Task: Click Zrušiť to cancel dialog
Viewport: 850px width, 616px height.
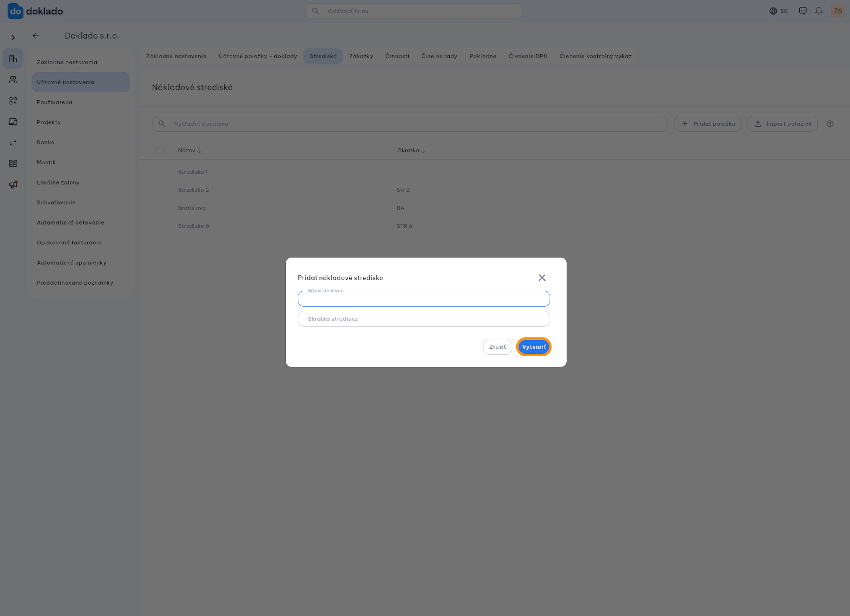Action: coord(497,347)
